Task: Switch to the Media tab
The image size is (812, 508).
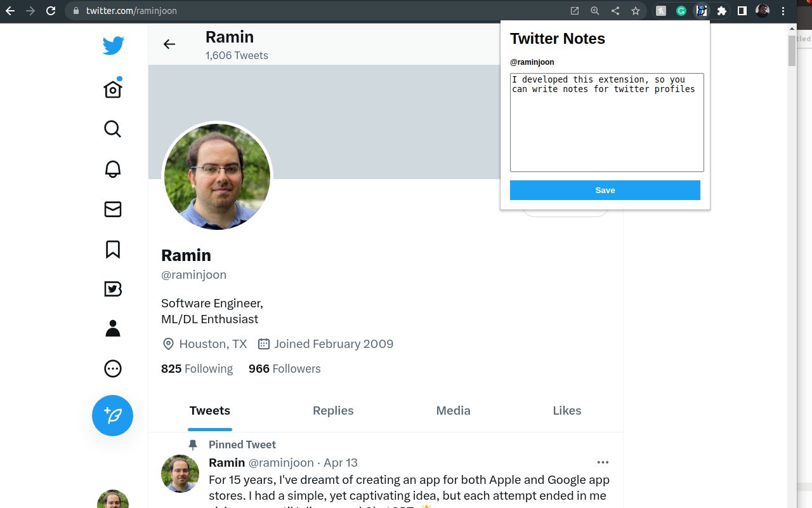Action: 453,410
